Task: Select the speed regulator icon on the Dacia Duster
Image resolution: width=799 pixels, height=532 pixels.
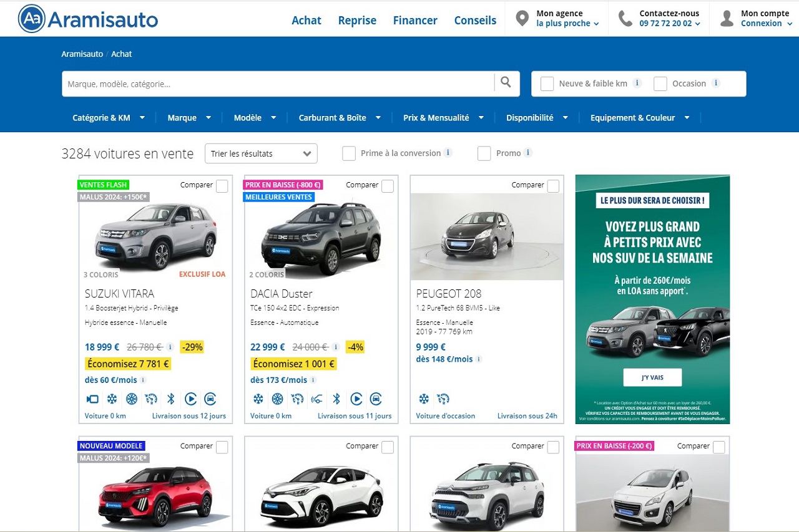Action: (x=297, y=399)
